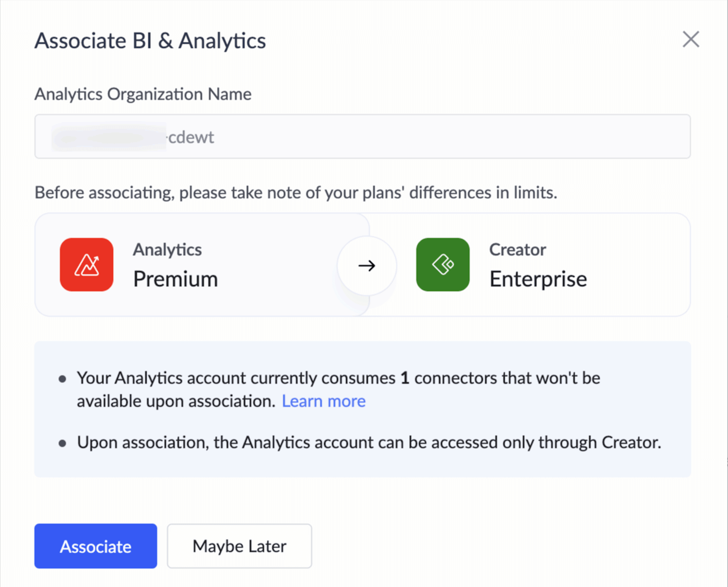Click the 'Analytics' label above Premium
The height and width of the screenshot is (587, 728).
[167, 250]
